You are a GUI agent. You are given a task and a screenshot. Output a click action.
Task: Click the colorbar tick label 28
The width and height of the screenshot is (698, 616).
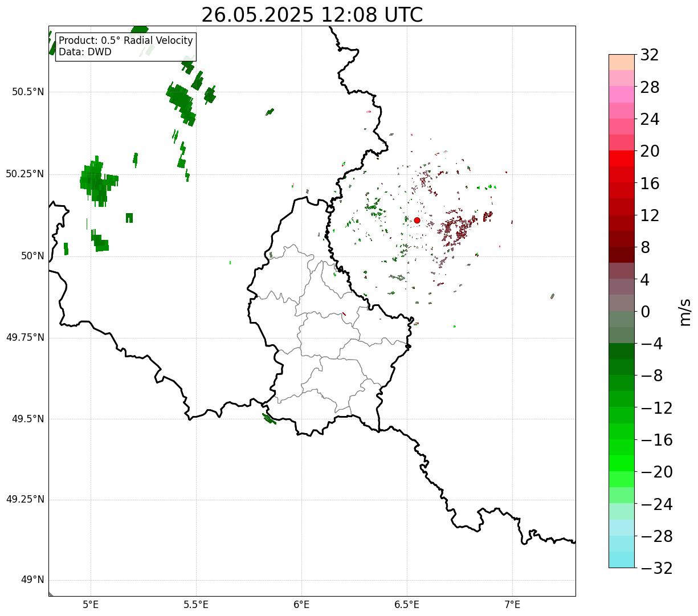(x=650, y=88)
